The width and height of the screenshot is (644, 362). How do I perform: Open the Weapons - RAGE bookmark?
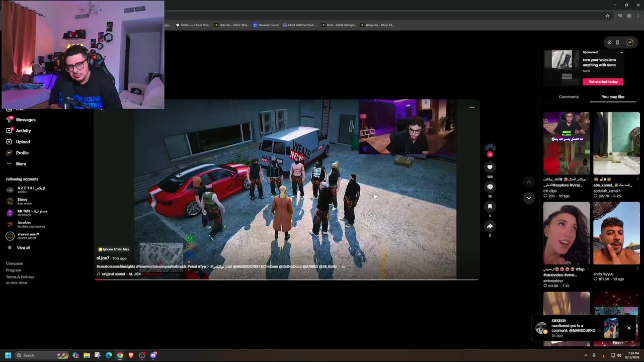377,25
